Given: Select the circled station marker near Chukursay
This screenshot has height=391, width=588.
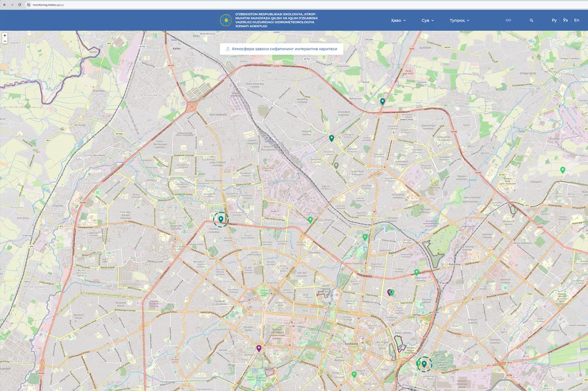Looking at the screenshot, I should 221,220.
